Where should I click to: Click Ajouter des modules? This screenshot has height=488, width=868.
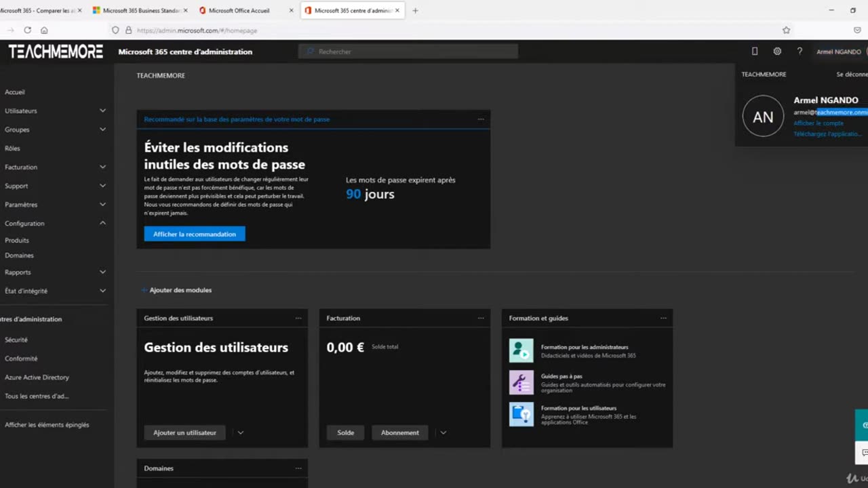[176, 290]
